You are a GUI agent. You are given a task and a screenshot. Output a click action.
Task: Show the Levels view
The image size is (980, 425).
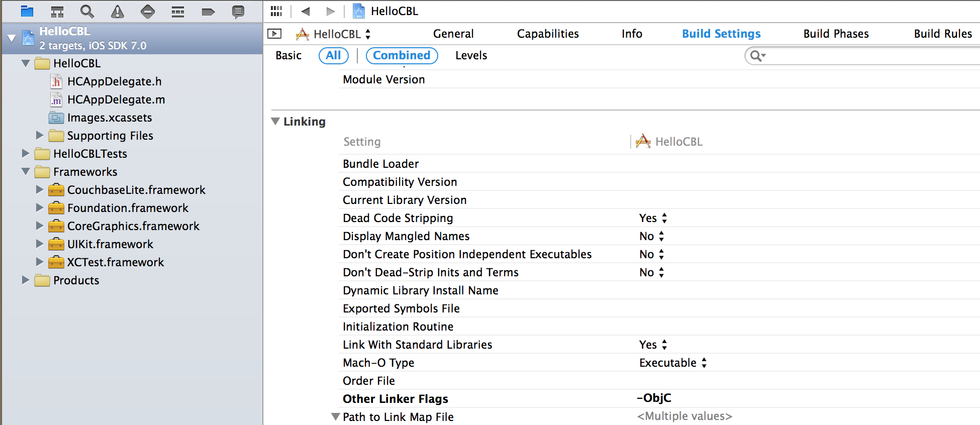click(471, 55)
